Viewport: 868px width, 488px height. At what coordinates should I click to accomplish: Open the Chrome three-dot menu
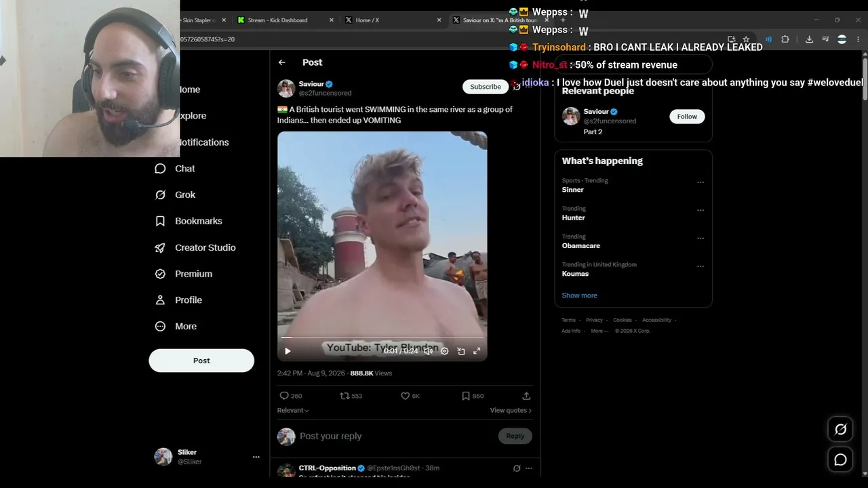tap(859, 39)
